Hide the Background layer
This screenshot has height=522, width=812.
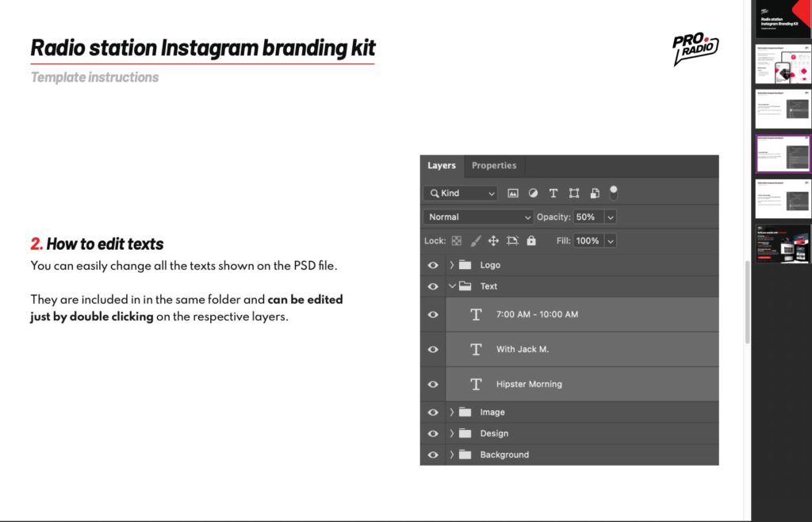pyautogui.click(x=433, y=455)
